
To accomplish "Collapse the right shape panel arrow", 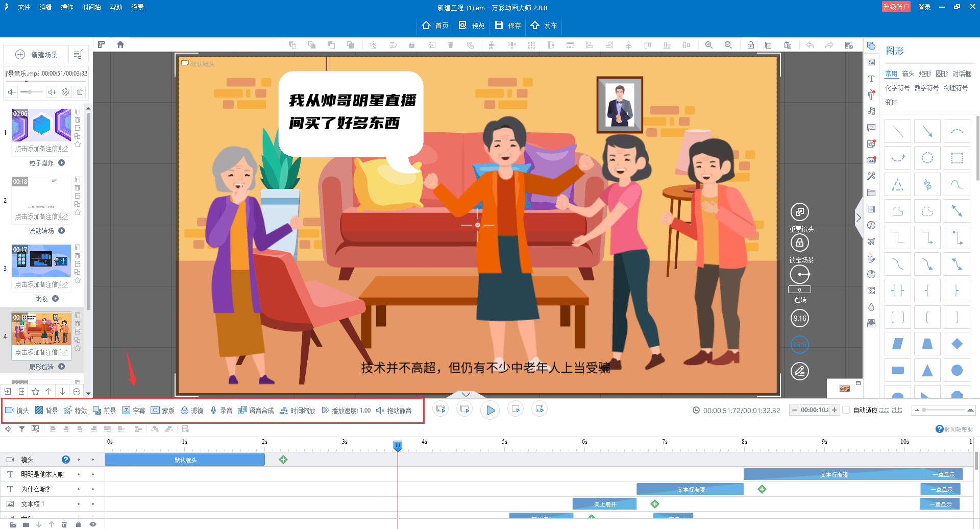I will 859,218.
